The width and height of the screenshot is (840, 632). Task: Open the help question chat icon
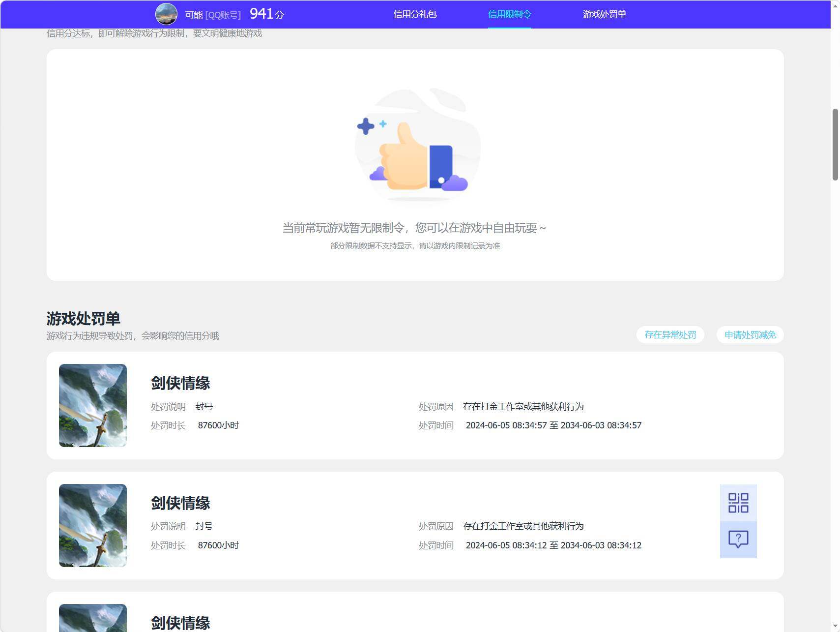tap(738, 540)
